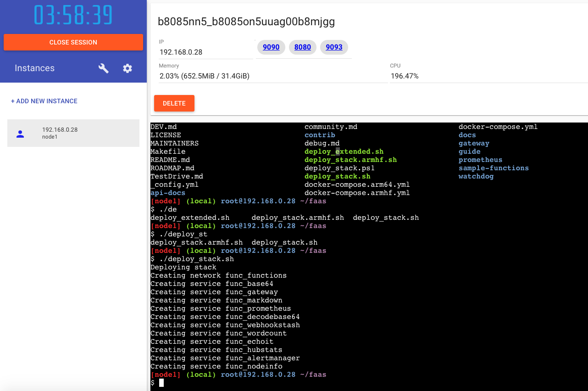Click the Instances heading
588x391 pixels.
point(34,68)
